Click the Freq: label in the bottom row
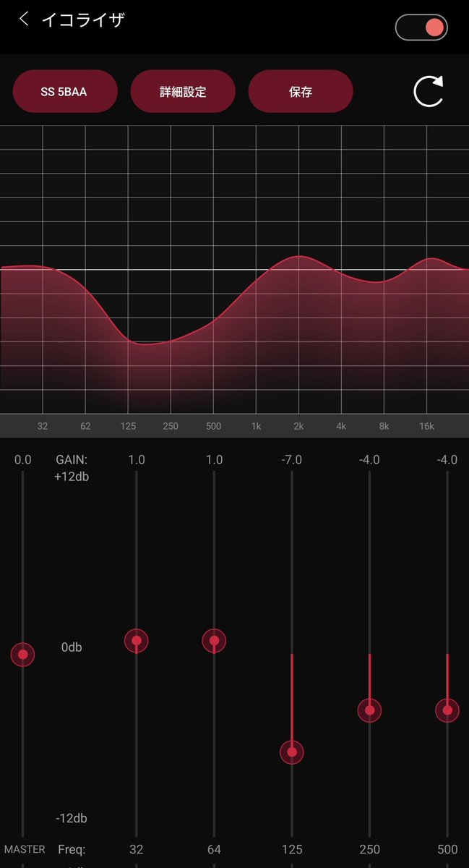469x868 pixels. [x=72, y=849]
